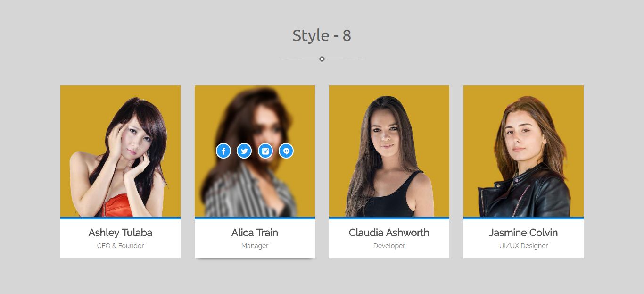Viewport: 644px width, 294px height.
Task: Click the blue bar under Jasmine's photo
Action: coord(523,218)
